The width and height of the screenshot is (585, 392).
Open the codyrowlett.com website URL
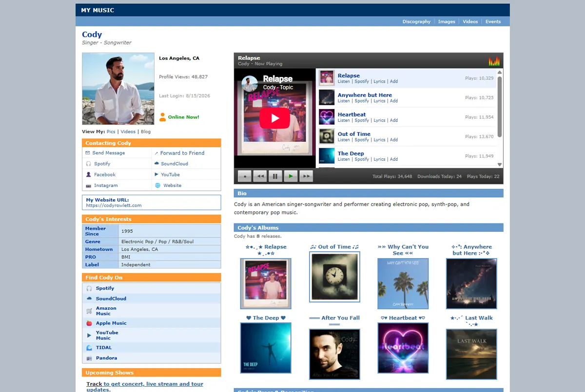[114, 205]
